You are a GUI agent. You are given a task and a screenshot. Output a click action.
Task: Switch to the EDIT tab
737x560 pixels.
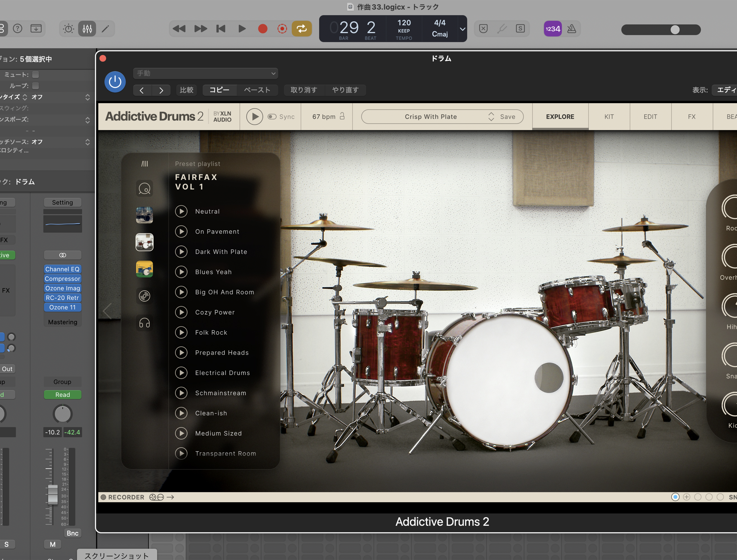coord(650,117)
